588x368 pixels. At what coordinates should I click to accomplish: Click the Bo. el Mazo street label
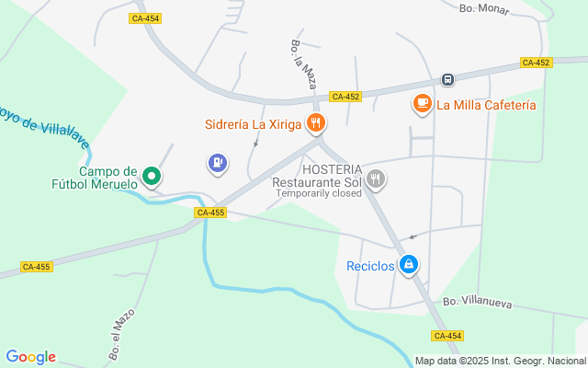coord(121,335)
